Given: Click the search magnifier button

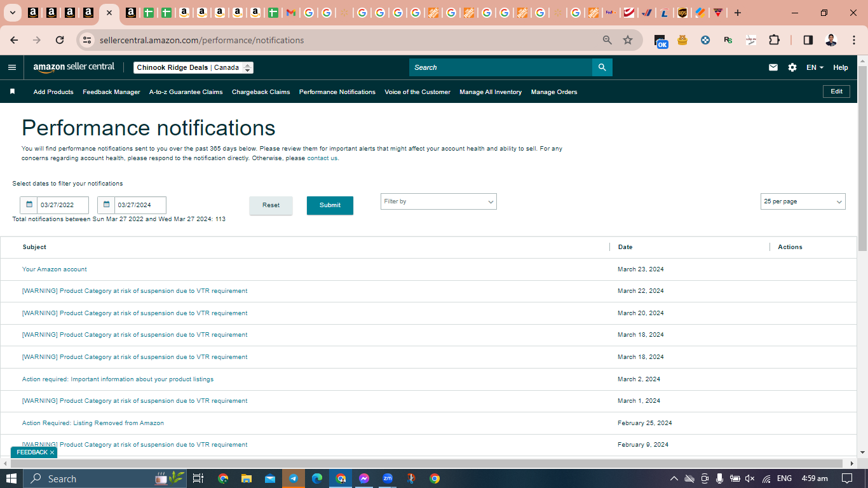Looking at the screenshot, I should pos(602,67).
